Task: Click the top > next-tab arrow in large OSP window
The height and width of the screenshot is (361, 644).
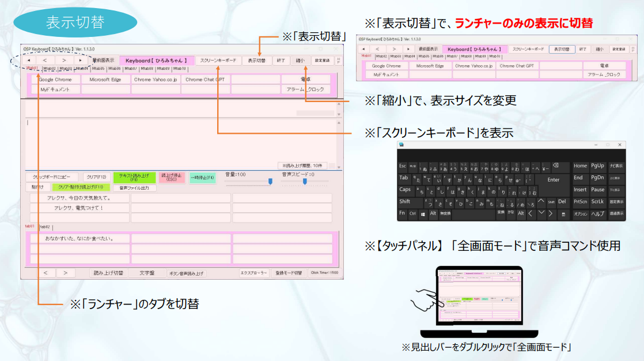Action: click(x=64, y=61)
